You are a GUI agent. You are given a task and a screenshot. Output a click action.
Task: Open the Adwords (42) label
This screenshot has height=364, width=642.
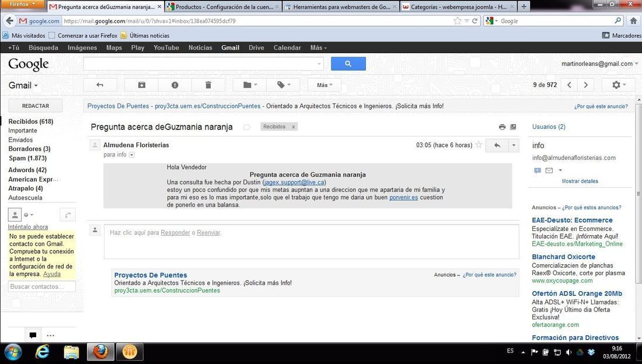click(27, 170)
